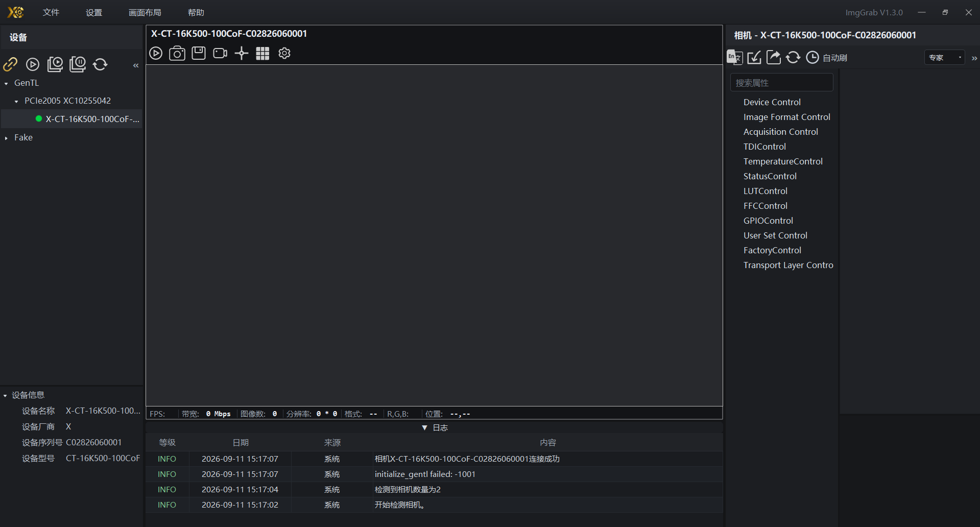
Task: Refresh the device list in devices panel
Action: (100, 64)
